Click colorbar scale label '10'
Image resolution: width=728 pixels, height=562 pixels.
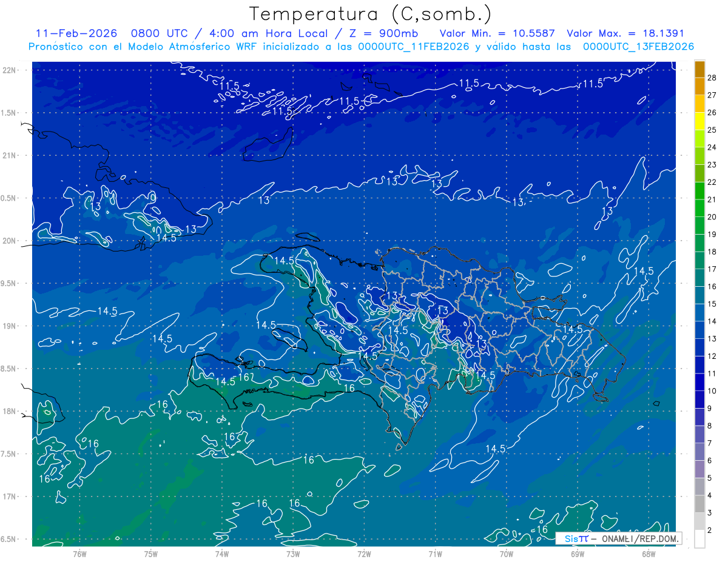tap(712, 391)
